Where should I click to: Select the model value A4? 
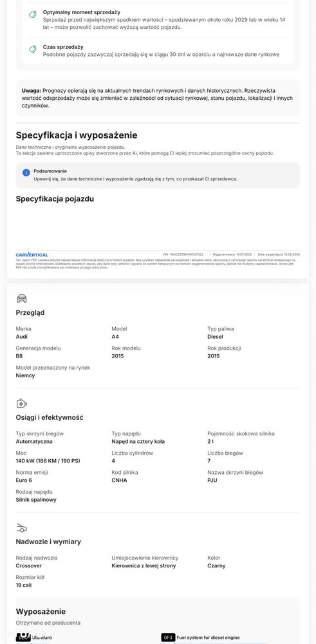point(115,337)
